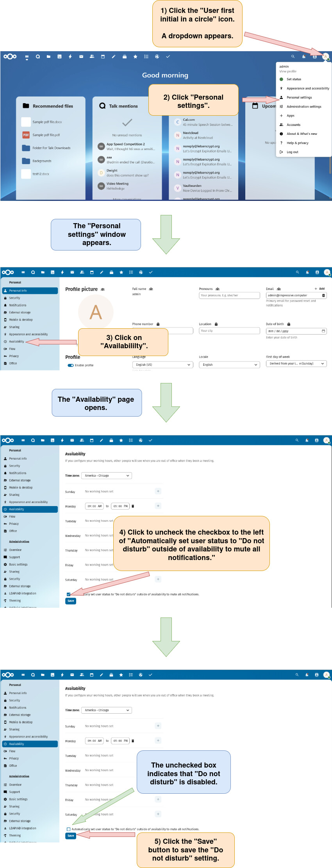The height and width of the screenshot is (868, 332).
Task: Open the Language dropdown showing English (US)
Action: click(x=162, y=365)
